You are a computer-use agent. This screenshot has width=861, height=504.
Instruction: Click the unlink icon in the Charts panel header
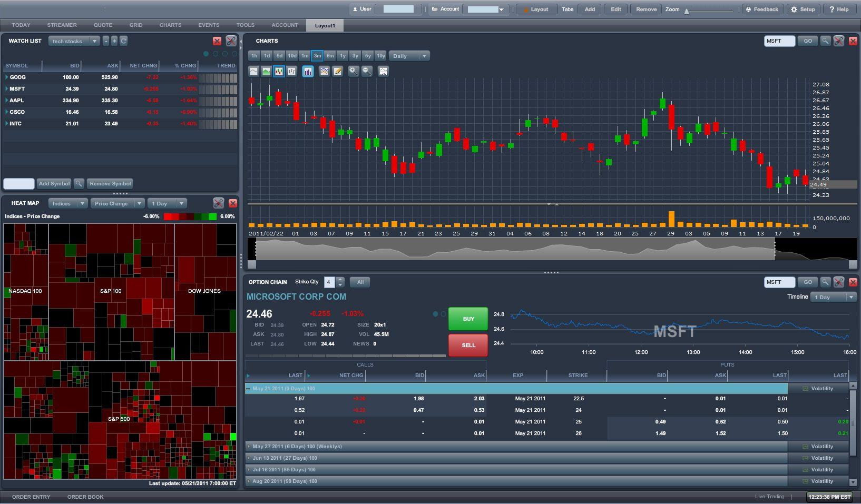[839, 41]
